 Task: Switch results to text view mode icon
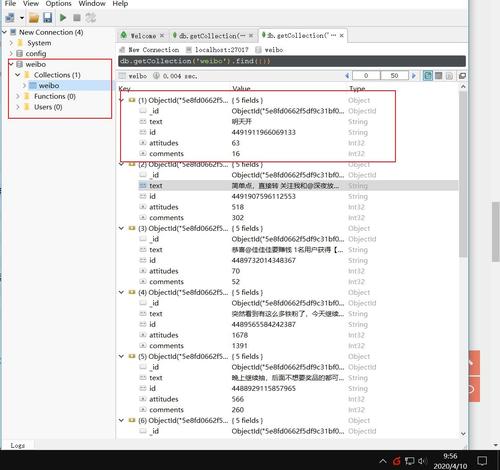click(449, 76)
